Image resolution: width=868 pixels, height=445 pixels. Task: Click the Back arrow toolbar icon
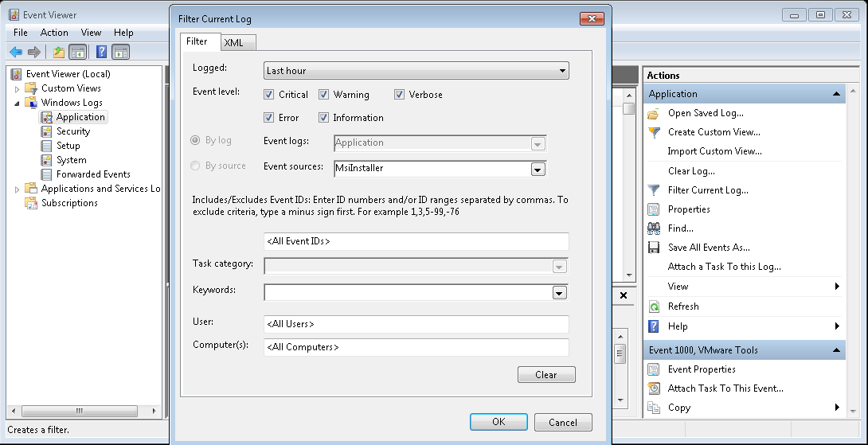pos(16,52)
